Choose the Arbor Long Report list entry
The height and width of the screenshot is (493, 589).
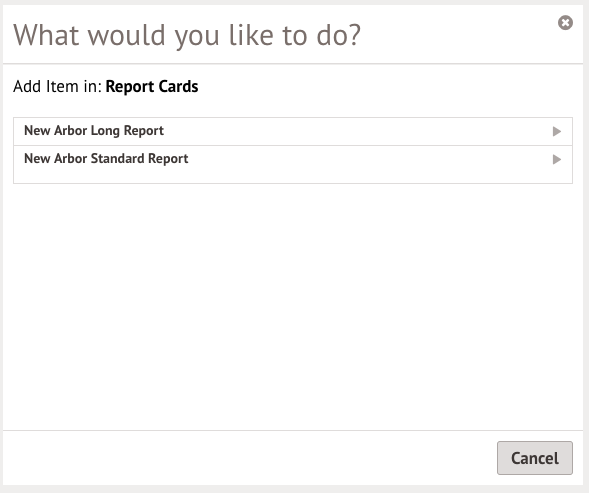293,131
